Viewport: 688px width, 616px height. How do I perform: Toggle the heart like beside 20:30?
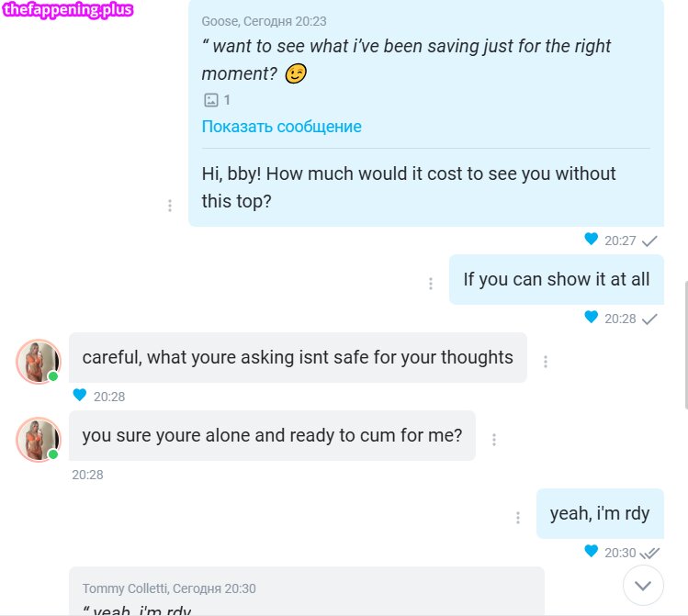[591, 552]
